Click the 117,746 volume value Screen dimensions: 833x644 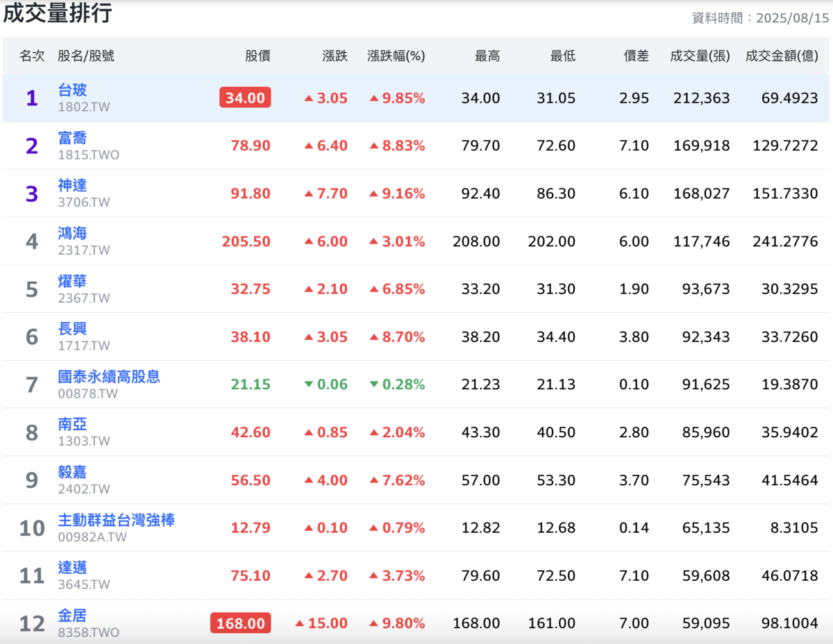click(x=701, y=241)
